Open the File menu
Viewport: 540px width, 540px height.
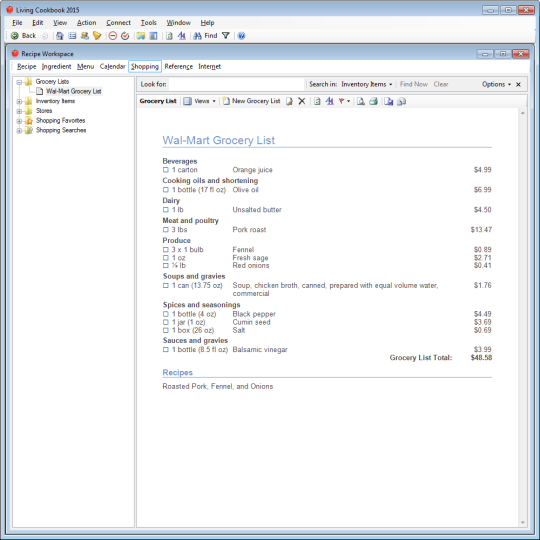point(17,23)
